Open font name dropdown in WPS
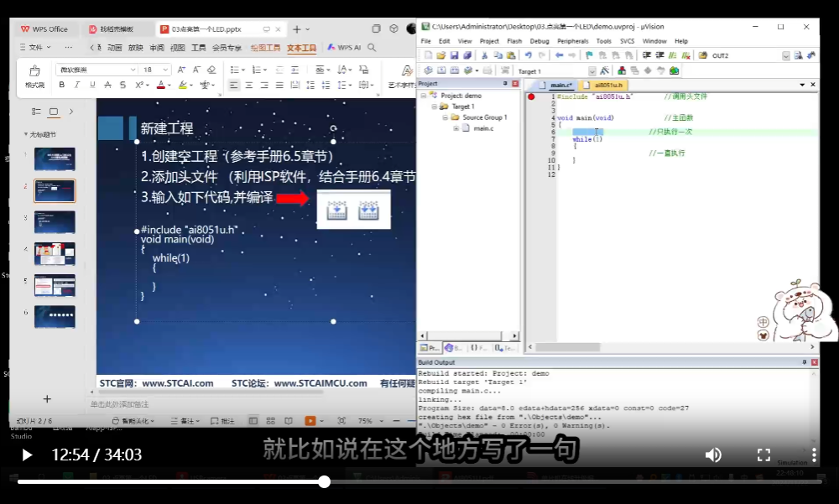Screen dimensions: 839x504 click(133, 70)
